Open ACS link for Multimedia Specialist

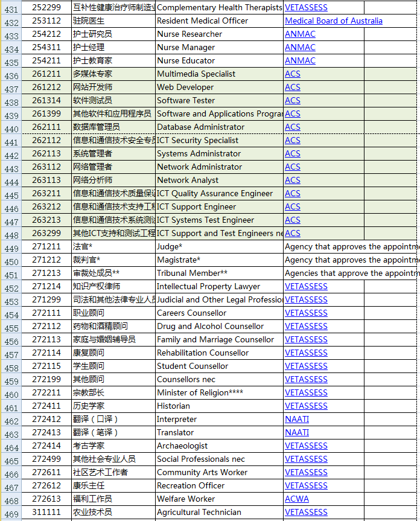pyautogui.click(x=293, y=74)
